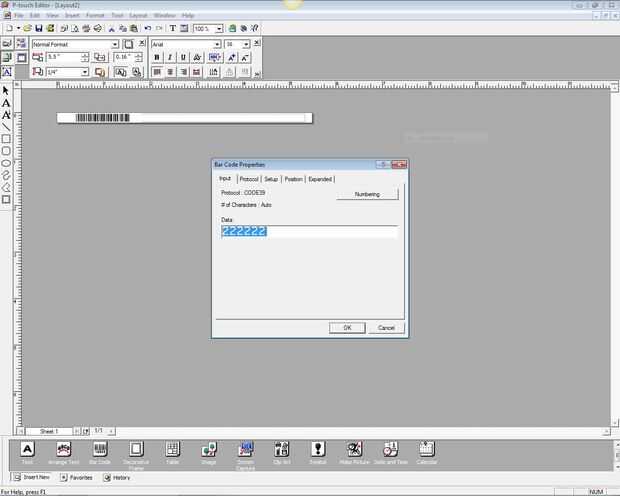The image size is (620, 496).
Task: Select the arrow pointer tool
Action: [x=6, y=91]
